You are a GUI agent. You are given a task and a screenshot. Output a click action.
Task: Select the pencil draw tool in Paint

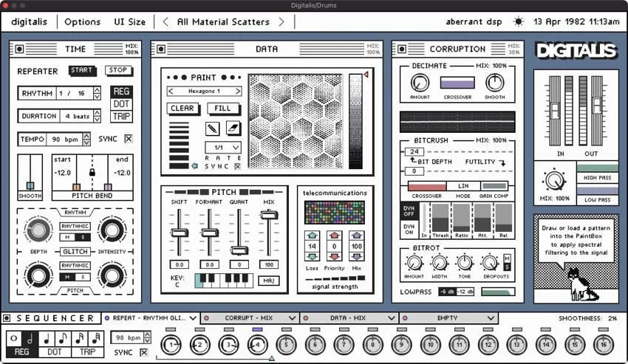[213, 128]
